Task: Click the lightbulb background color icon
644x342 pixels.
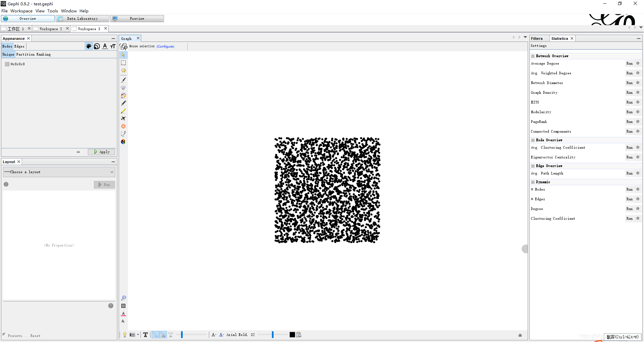Action: coord(125,335)
